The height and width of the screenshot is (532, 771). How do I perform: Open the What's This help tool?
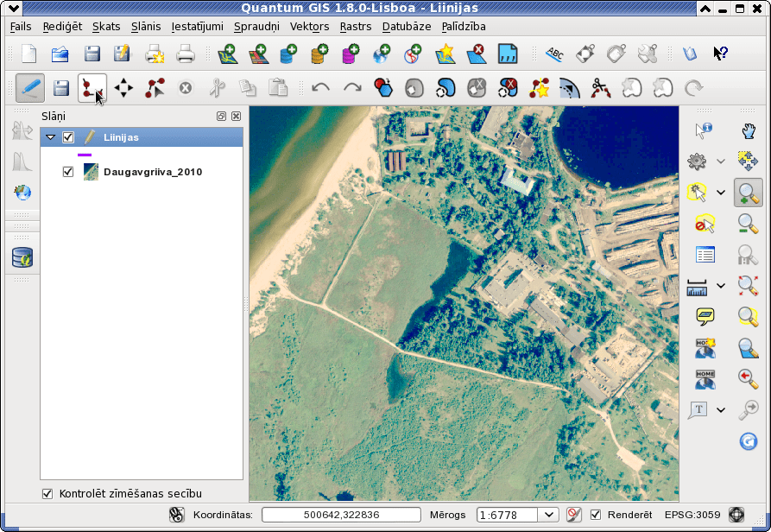coord(720,53)
